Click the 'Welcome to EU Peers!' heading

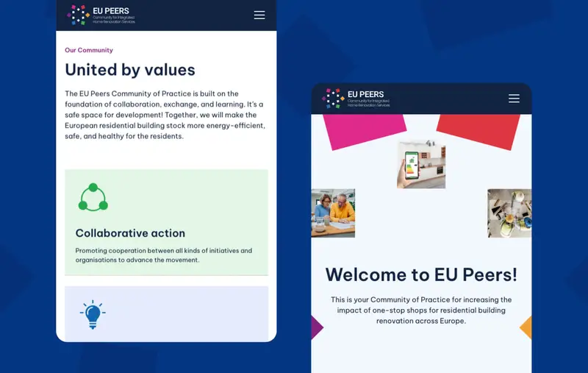pyautogui.click(x=421, y=274)
